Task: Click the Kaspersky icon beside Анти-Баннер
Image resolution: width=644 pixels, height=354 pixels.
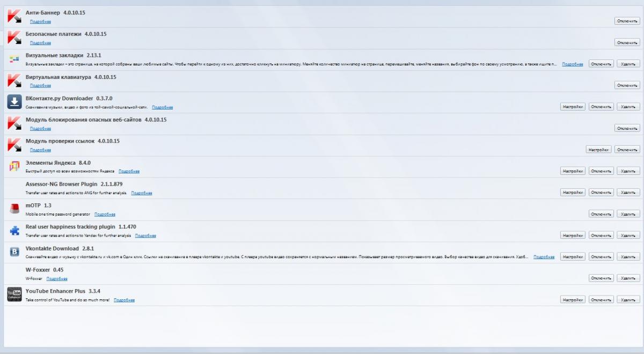Action: pos(13,16)
